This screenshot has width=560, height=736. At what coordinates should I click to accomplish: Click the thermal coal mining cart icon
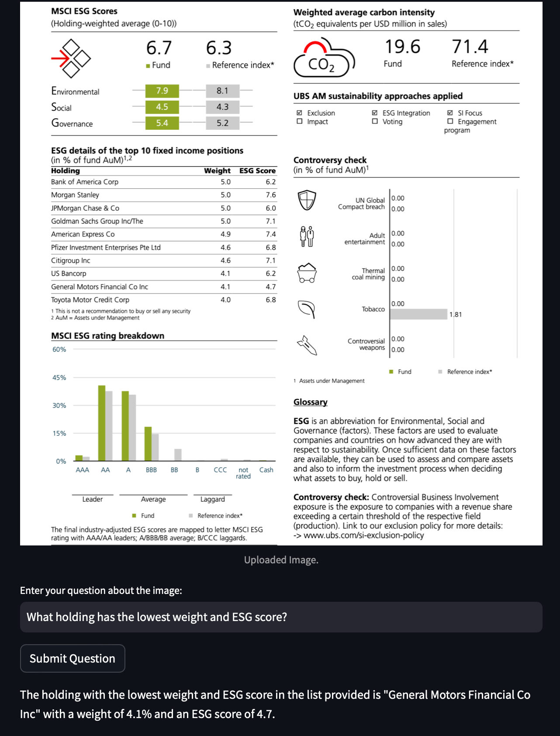tap(307, 273)
